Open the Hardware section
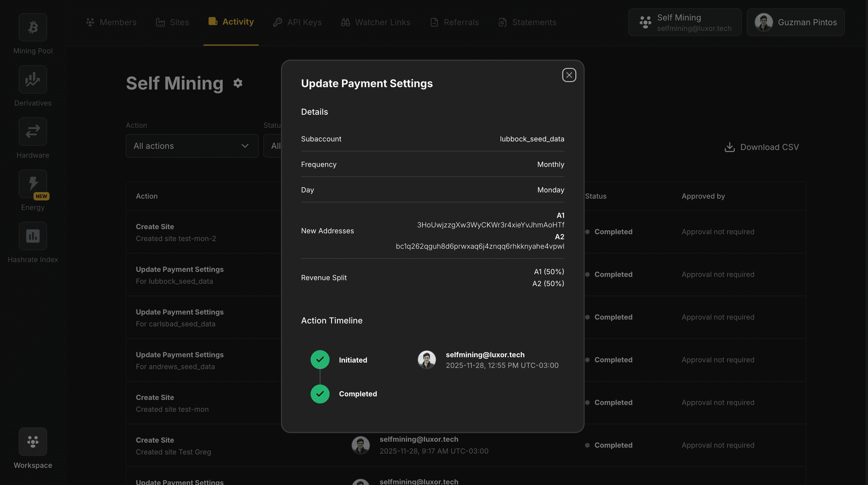This screenshot has width=868, height=485. pyautogui.click(x=33, y=131)
